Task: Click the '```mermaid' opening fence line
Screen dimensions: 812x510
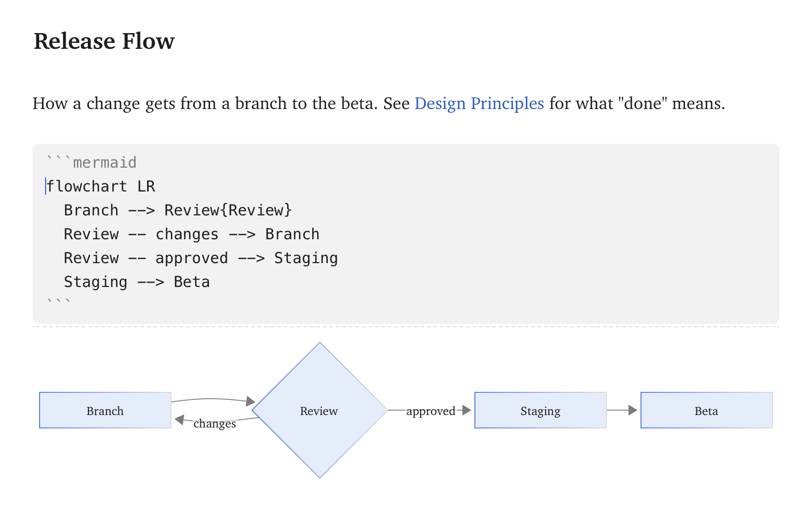Action: pos(91,163)
